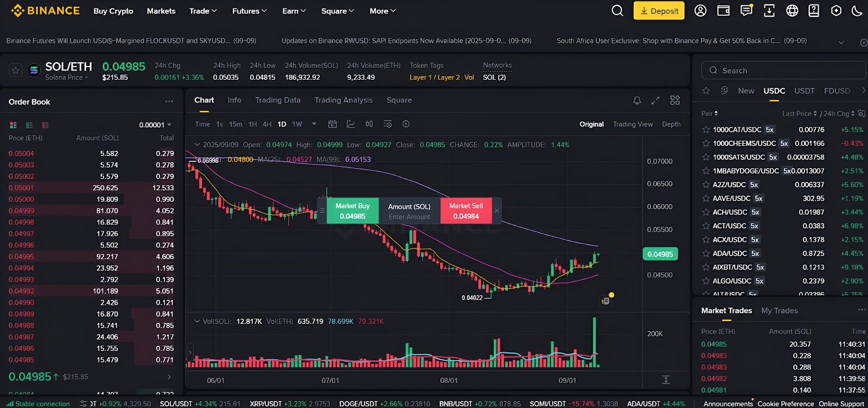Open the language globe icon
This screenshot has height=408, width=868.
tap(792, 11)
